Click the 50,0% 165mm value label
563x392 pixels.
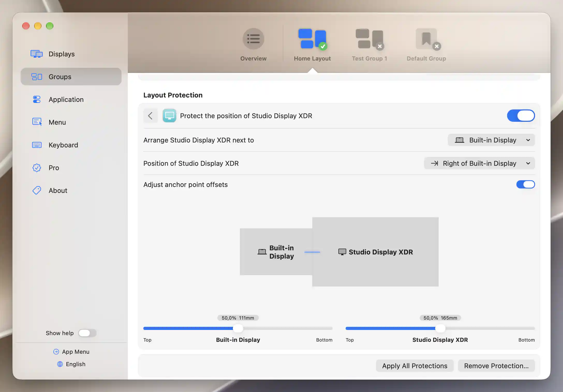[x=440, y=318]
